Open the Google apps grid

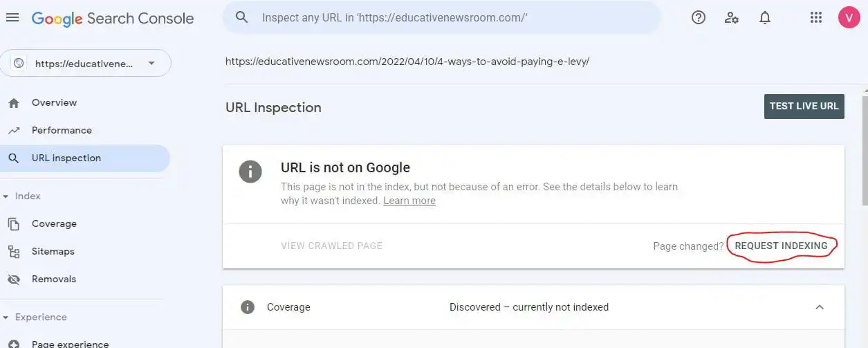pyautogui.click(x=816, y=18)
